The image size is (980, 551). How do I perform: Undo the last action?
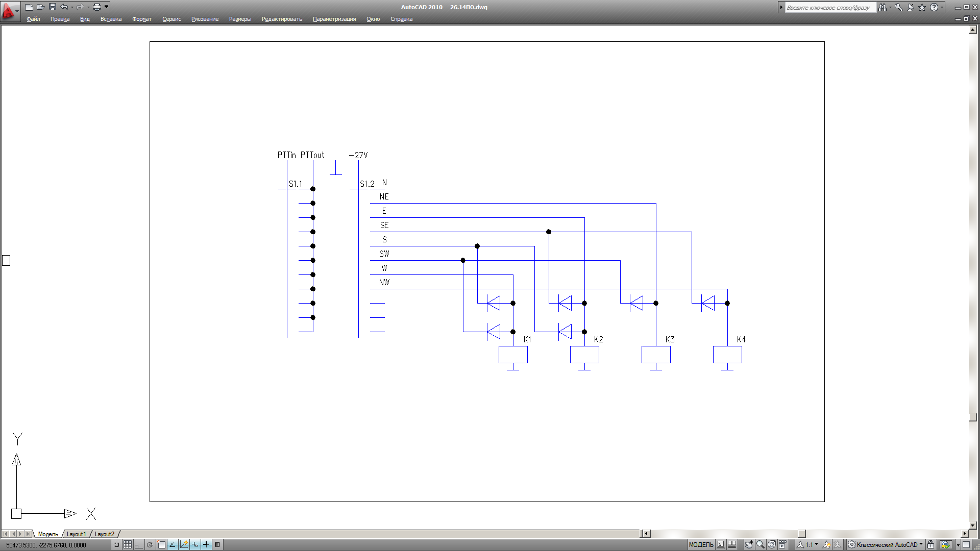[64, 7]
